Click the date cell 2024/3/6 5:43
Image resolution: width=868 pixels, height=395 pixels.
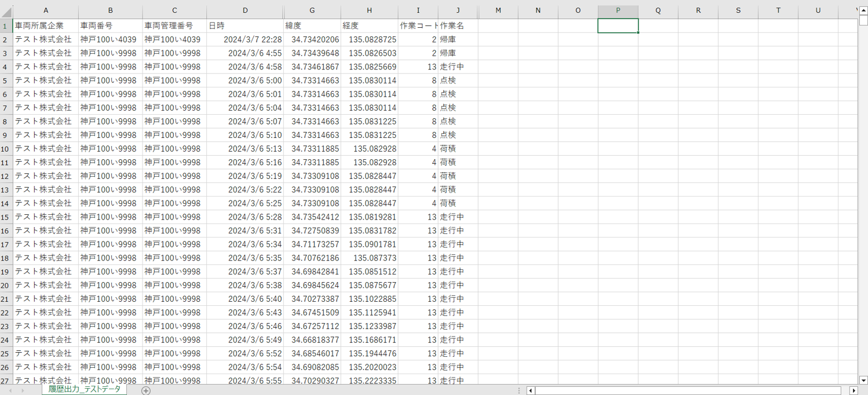(245, 313)
